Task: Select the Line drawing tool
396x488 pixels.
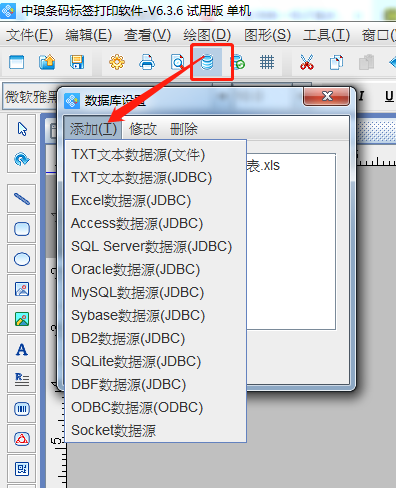Action: point(22,199)
